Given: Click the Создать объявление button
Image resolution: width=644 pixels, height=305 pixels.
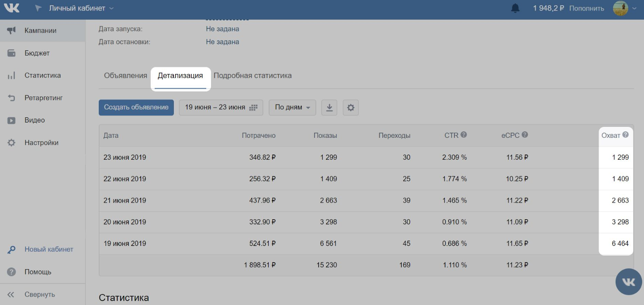Looking at the screenshot, I should pos(136,108).
